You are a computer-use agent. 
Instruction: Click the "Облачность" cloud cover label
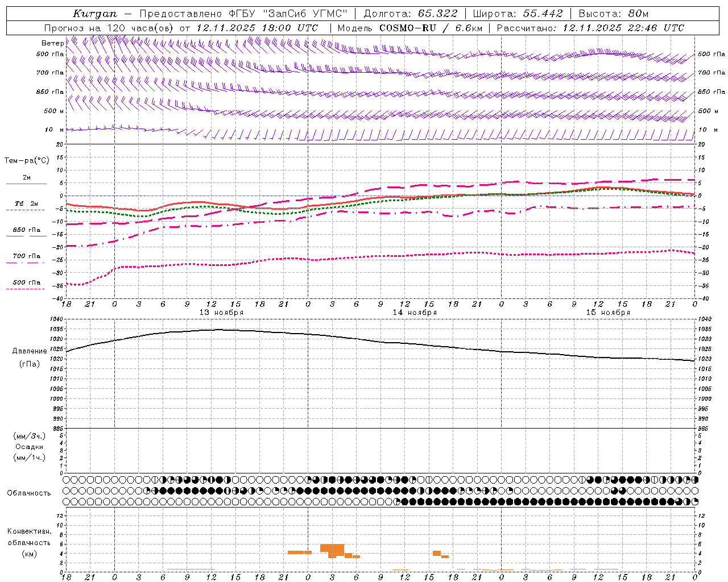pyautogui.click(x=29, y=493)
